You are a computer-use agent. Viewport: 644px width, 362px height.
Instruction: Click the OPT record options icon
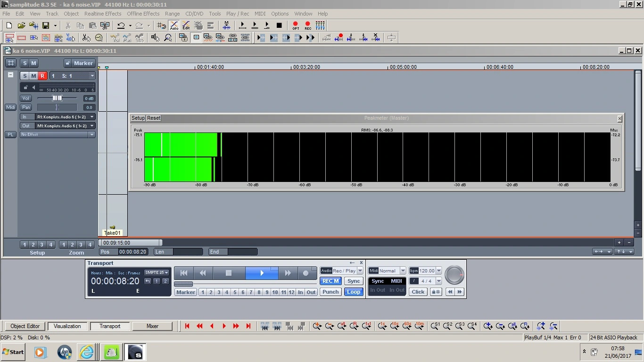[296, 25]
